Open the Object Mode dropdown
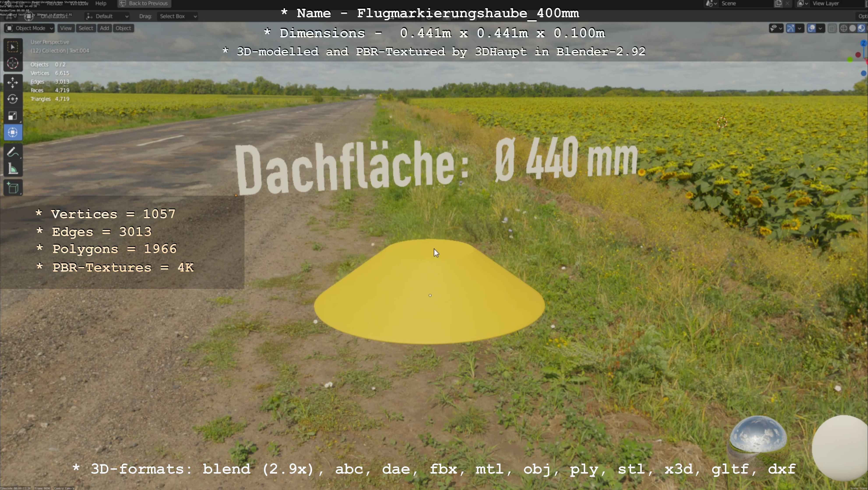This screenshot has width=868, height=490. pyautogui.click(x=29, y=28)
